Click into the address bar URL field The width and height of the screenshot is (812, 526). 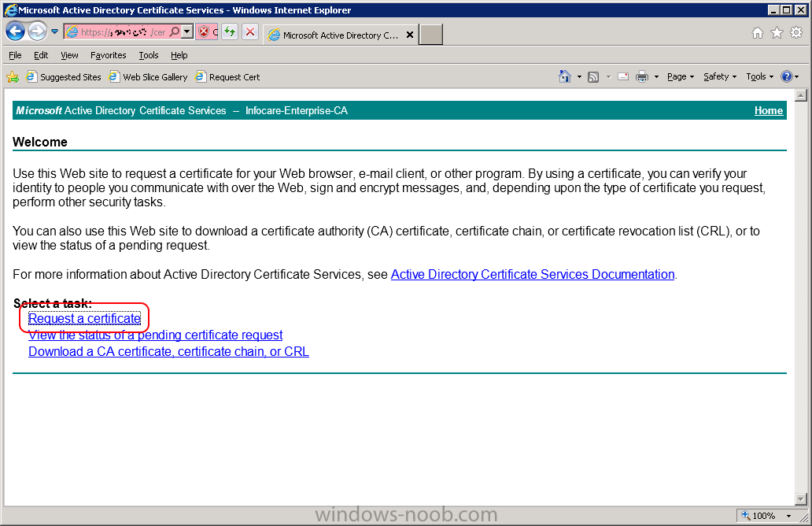(122, 32)
